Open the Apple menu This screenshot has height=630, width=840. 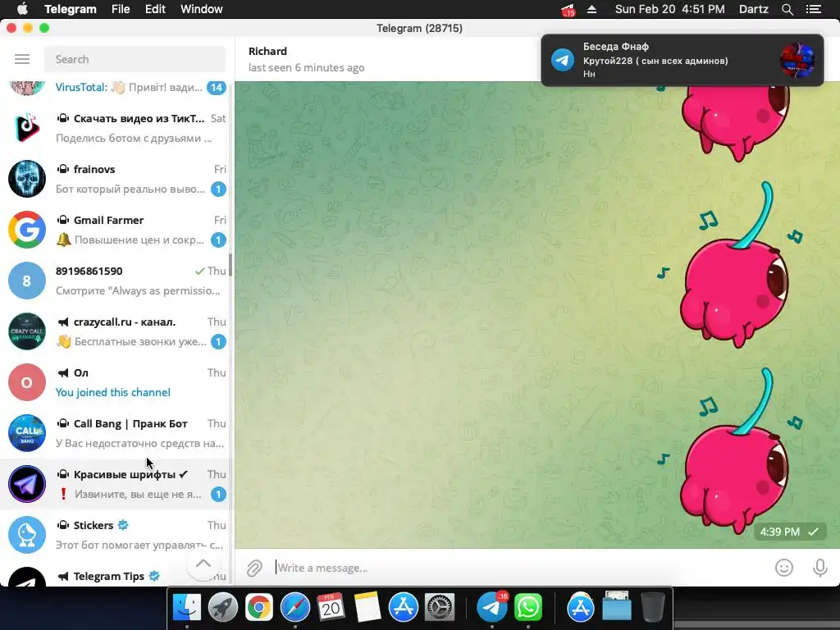22,9
